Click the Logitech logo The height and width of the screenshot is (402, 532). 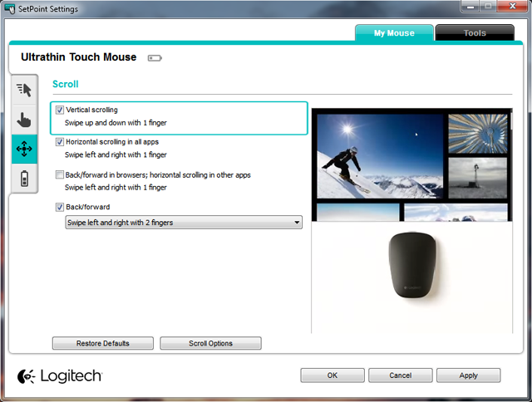[x=60, y=376]
